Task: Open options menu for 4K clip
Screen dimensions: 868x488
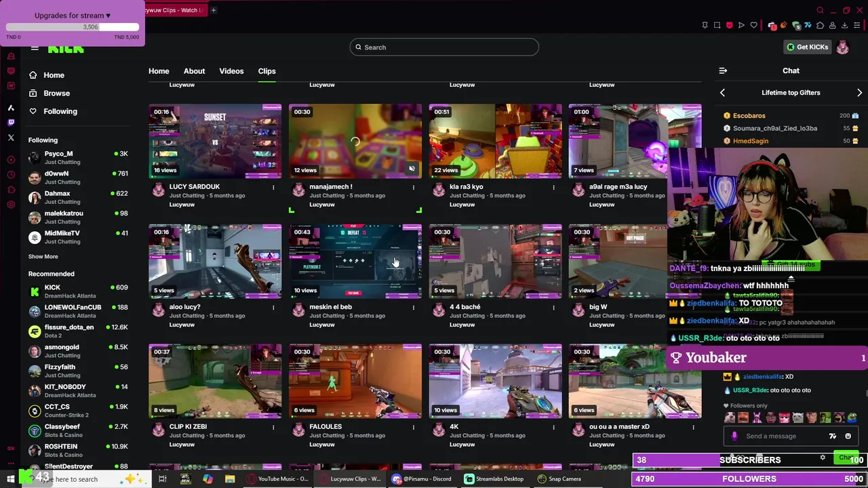Action: [x=553, y=427]
